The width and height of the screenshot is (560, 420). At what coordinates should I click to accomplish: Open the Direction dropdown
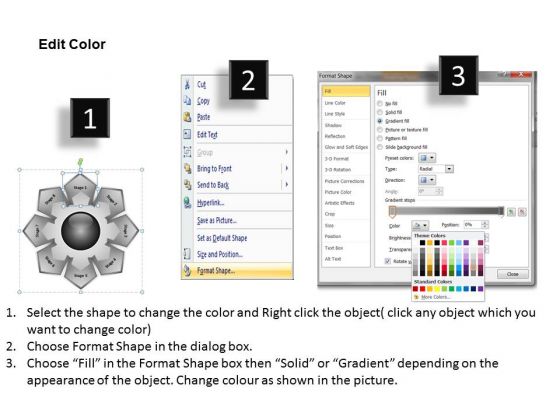pos(427,180)
